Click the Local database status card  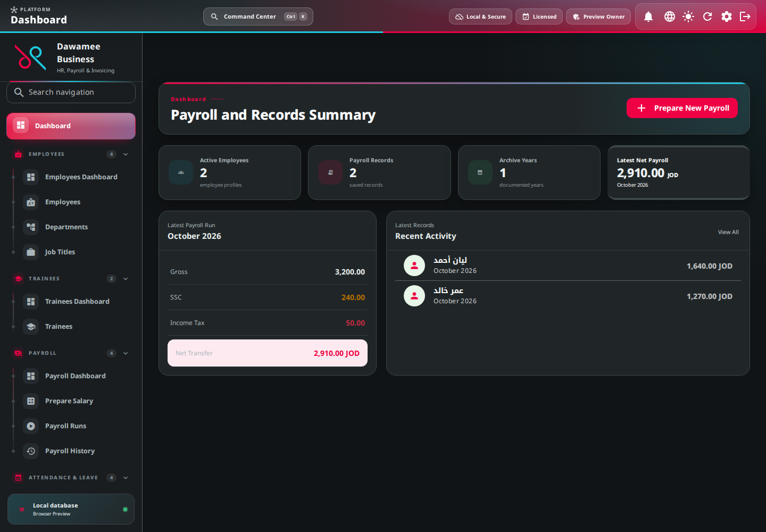71,509
